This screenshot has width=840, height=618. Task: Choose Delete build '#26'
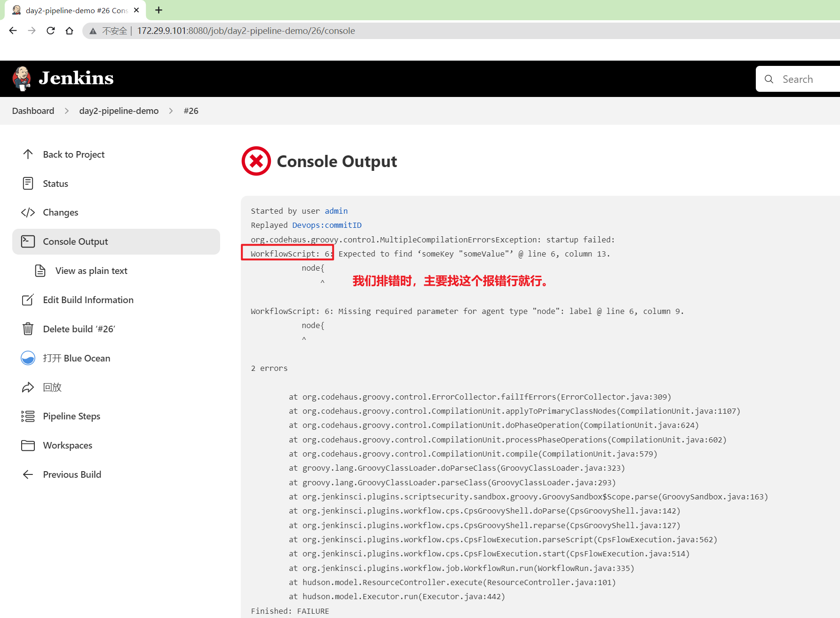pos(116,329)
